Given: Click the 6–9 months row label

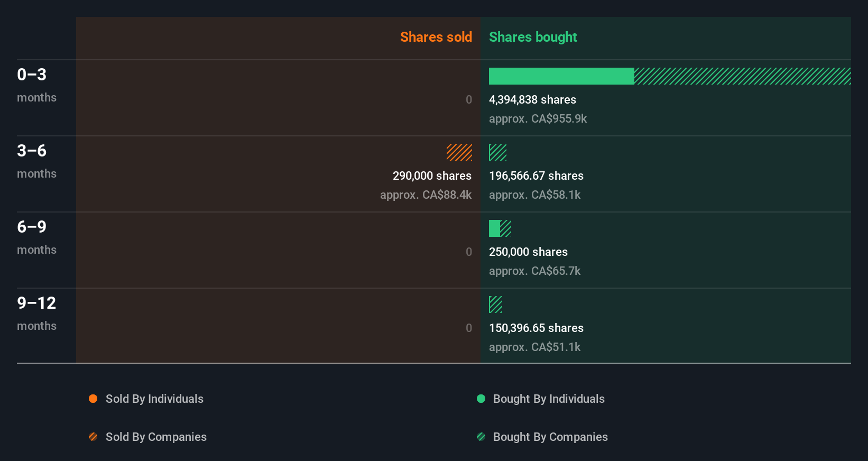Looking at the screenshot, I should click(36, 237).
